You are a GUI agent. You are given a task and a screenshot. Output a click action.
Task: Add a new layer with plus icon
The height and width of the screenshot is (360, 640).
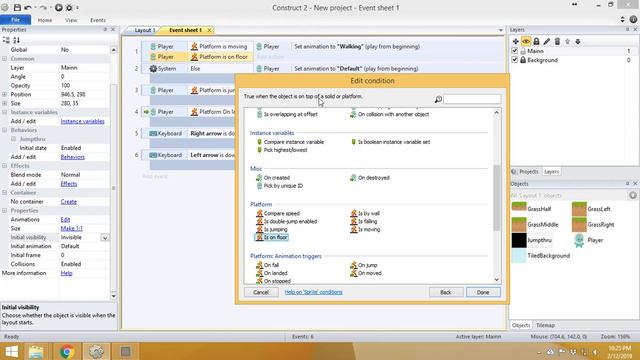pos(516,41)
